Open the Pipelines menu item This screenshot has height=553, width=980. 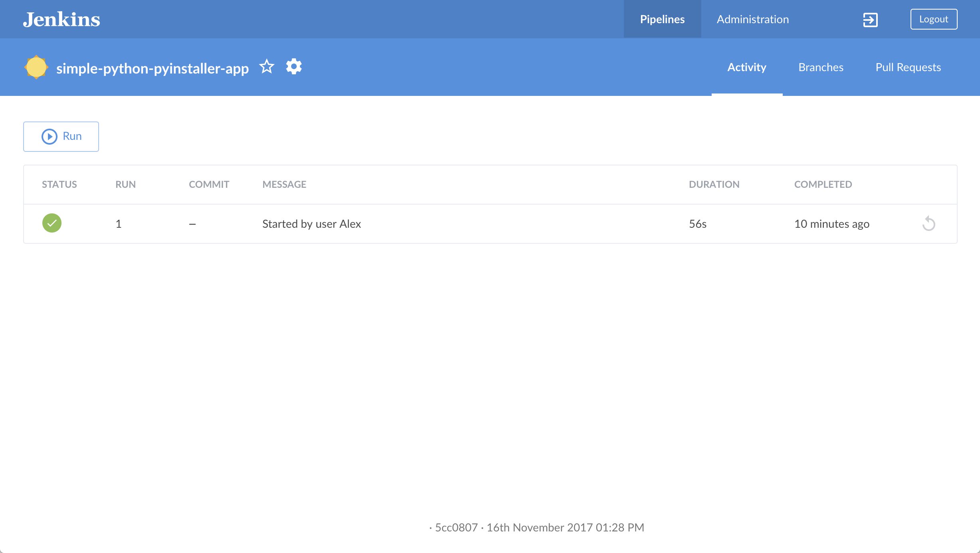click(x=662, y=19)
